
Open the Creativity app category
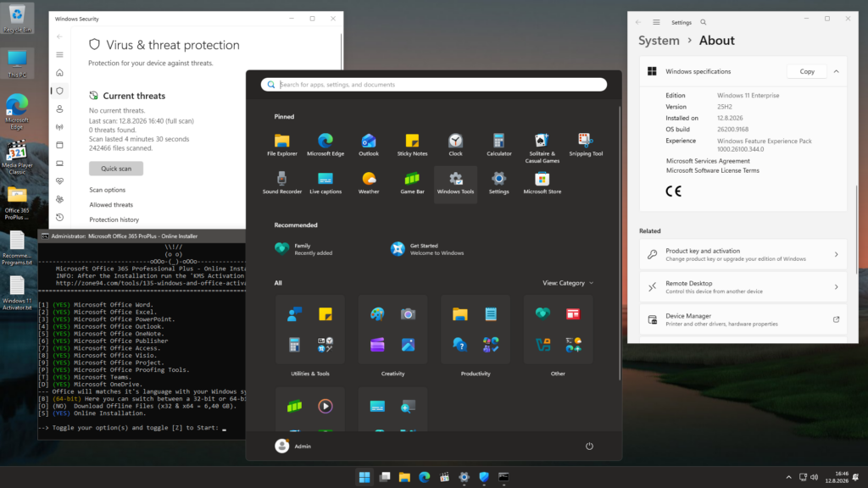pos(392,330)
